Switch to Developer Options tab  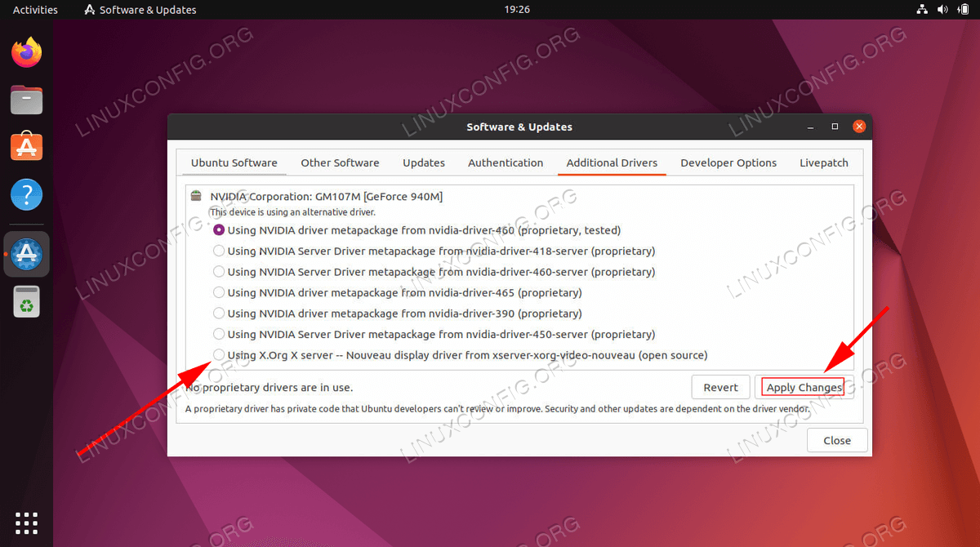click(728, 162)
